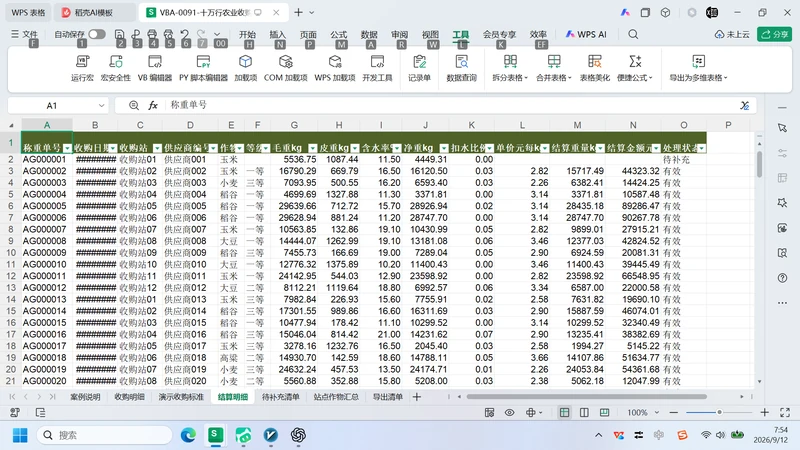Image resolution: width=800 pixels, height=450 pixels.
Task: Click the Windows taskbar search box
Action: 105,435
